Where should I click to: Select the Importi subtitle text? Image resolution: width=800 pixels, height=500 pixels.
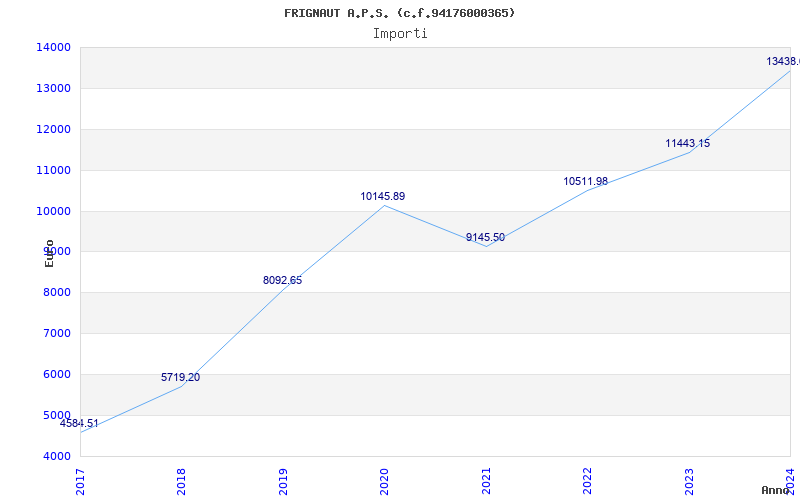400,33
